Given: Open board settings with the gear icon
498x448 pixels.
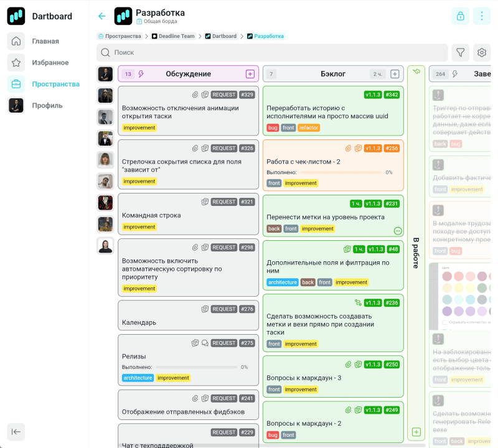Looking at the screenshot, I should click(481, 53).
